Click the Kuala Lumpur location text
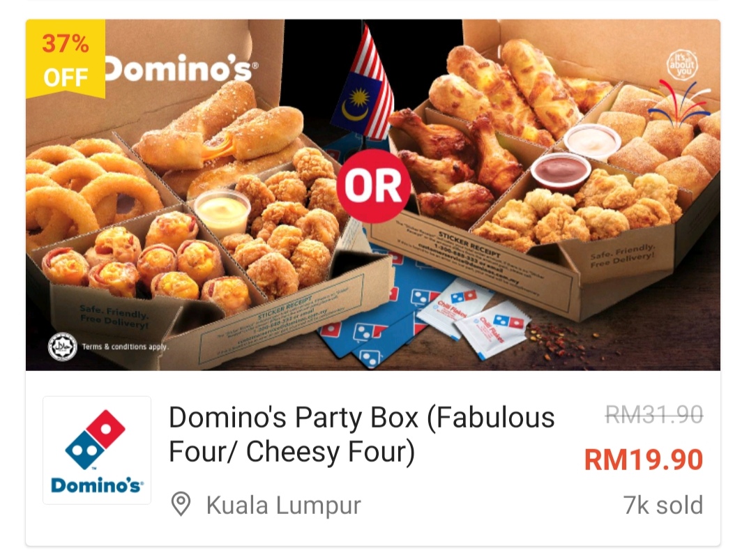 [284, 505]
